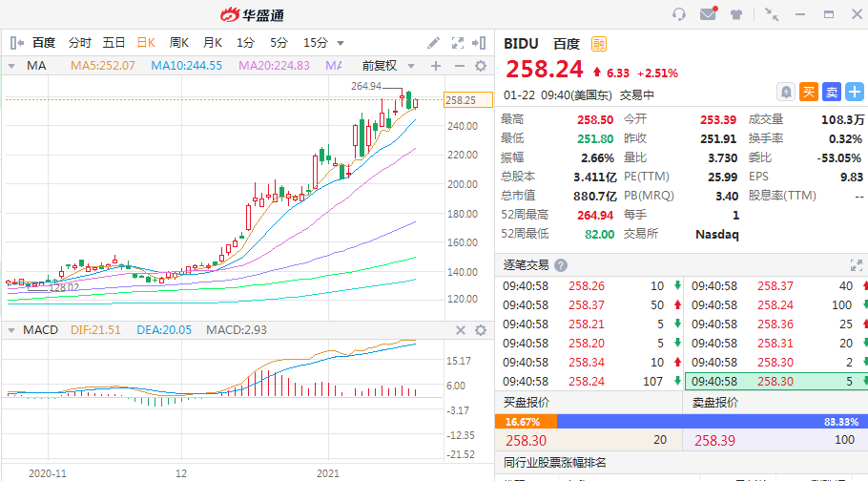Screen dimensions: 868x481
Task: Open MA indicator settings gear
Action: click(x=481, y=66)
